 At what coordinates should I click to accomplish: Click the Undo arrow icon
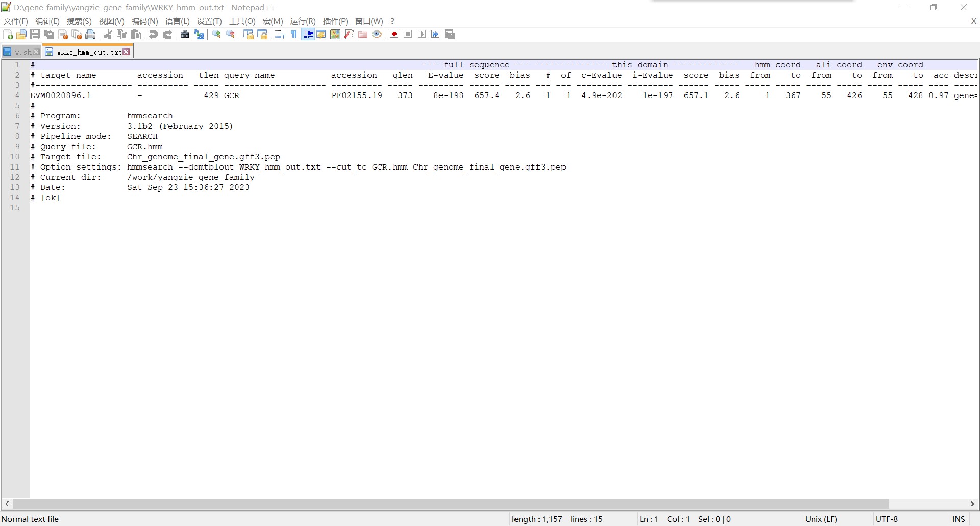click(x=153, y=34)
